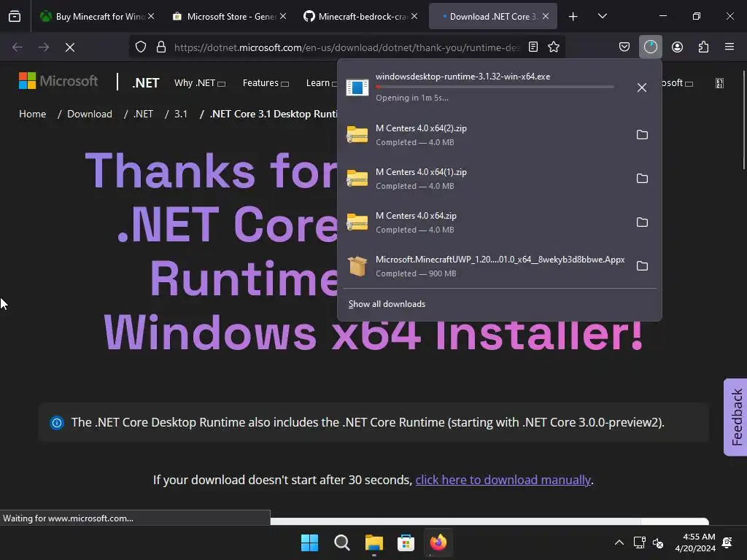The height and width of the screenshot is (560, 747).
Task: Click the windowsdesktop-runtime download progress bar
Action: [x=495, y=87]
